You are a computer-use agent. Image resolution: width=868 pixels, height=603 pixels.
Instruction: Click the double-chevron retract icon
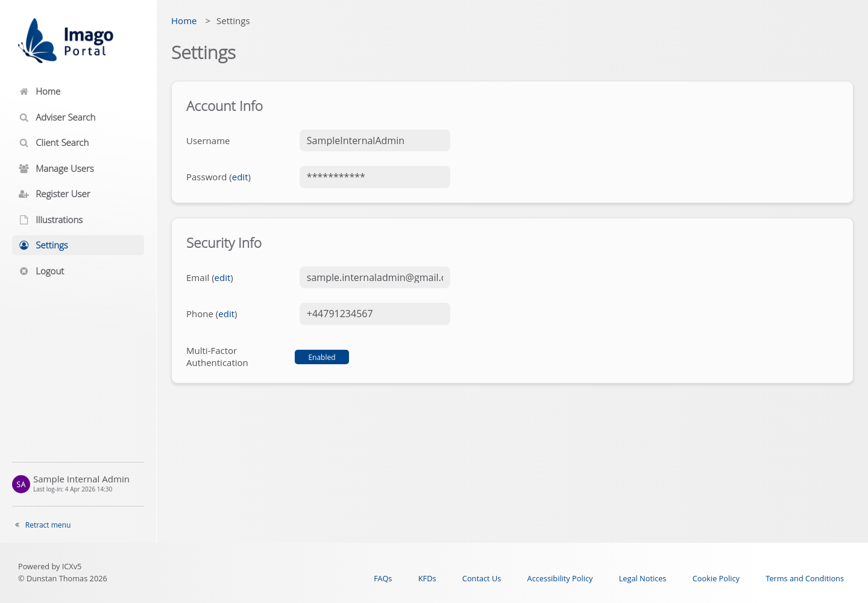[x=17, y=525]
